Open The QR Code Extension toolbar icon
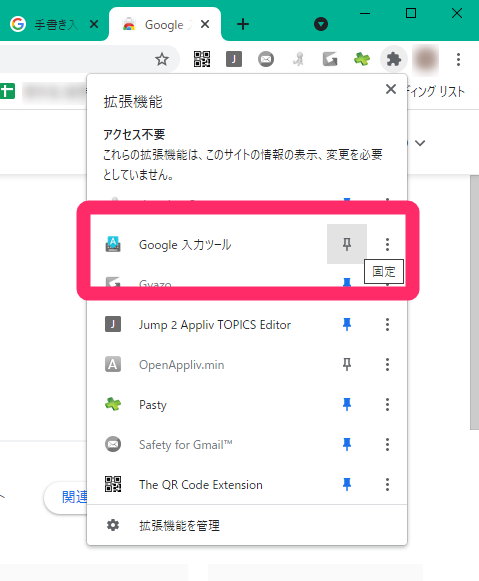479x581 pixels. [202, 59]
